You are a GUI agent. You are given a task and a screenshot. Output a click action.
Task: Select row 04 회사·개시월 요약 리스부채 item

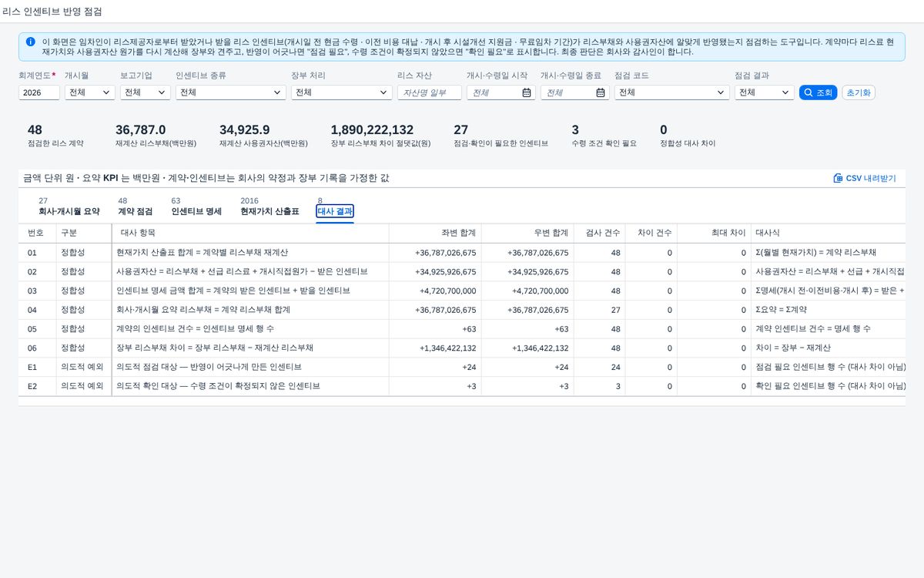tap(462, 310)
